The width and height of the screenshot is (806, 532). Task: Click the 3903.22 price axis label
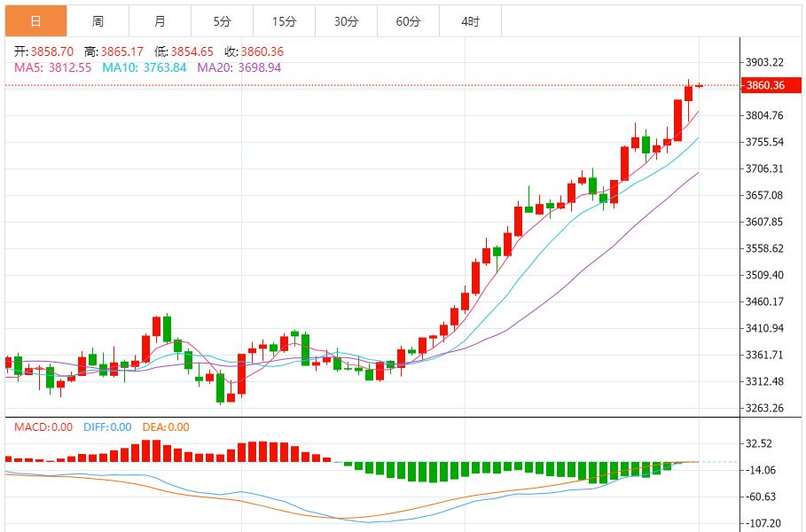tap(765, 62)
